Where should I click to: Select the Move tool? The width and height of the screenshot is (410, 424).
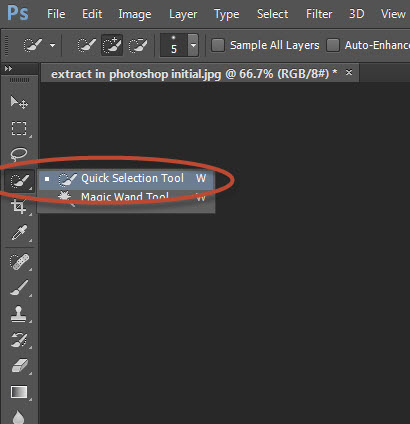tap(19, 102)
